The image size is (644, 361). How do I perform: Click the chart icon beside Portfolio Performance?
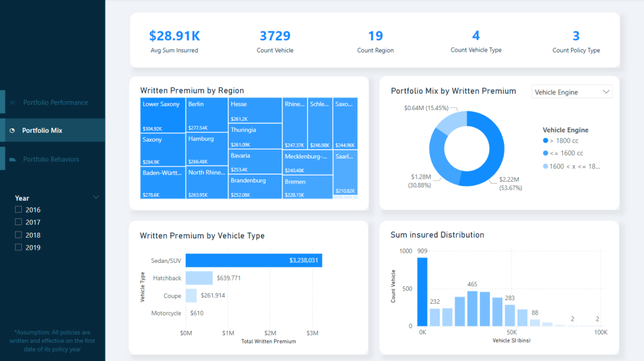click(13, 103)
